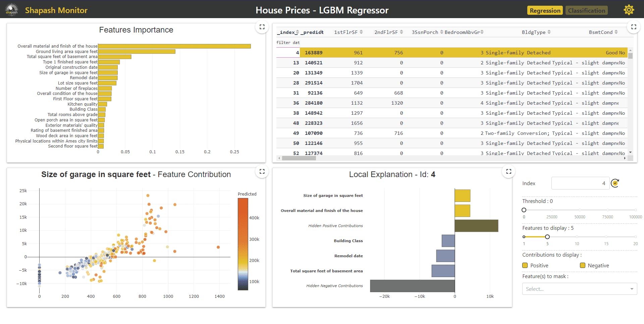The height and width of the screenshot is (324, 644).
Task: Click the Ground living area importance bar
Action: click(137, 52)
